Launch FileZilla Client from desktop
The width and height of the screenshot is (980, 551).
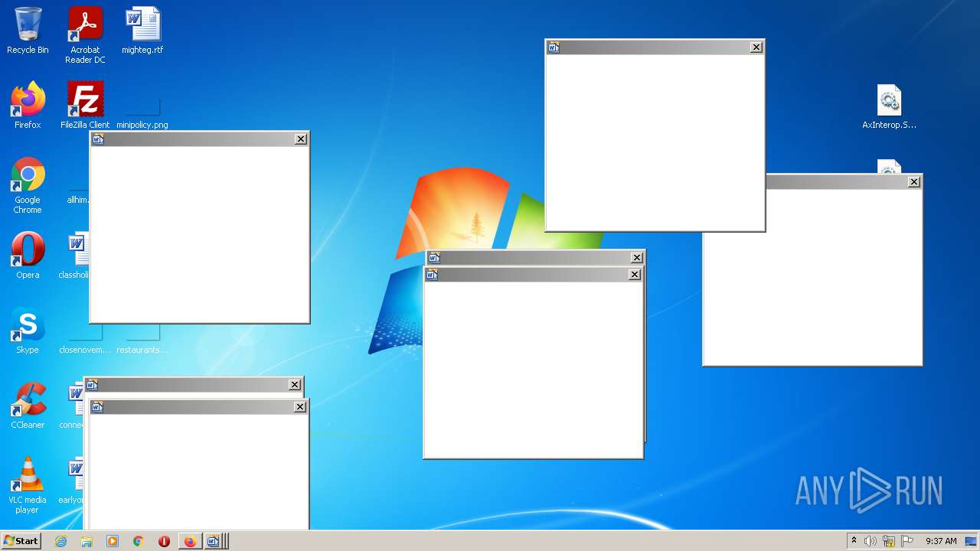coord(85,106)
